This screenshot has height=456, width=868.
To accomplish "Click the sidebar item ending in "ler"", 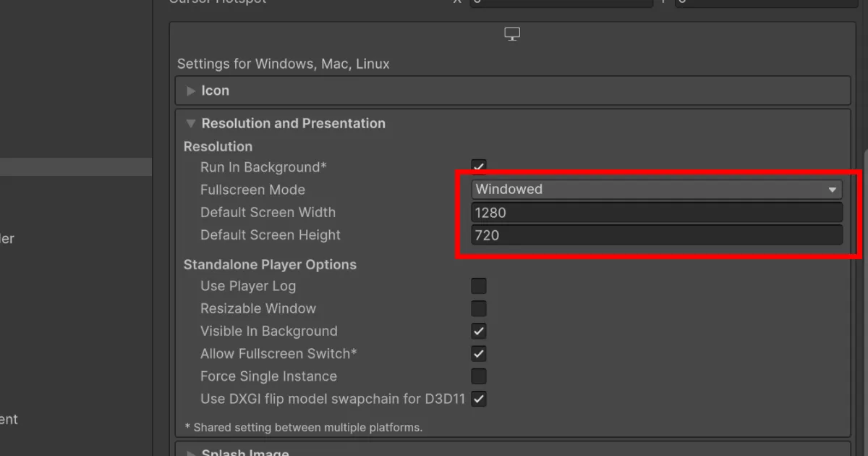I will 7,239.
